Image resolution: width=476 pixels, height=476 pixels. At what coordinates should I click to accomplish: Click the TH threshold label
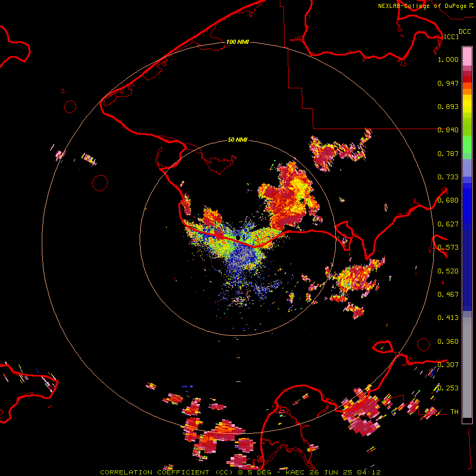[454, 412]
